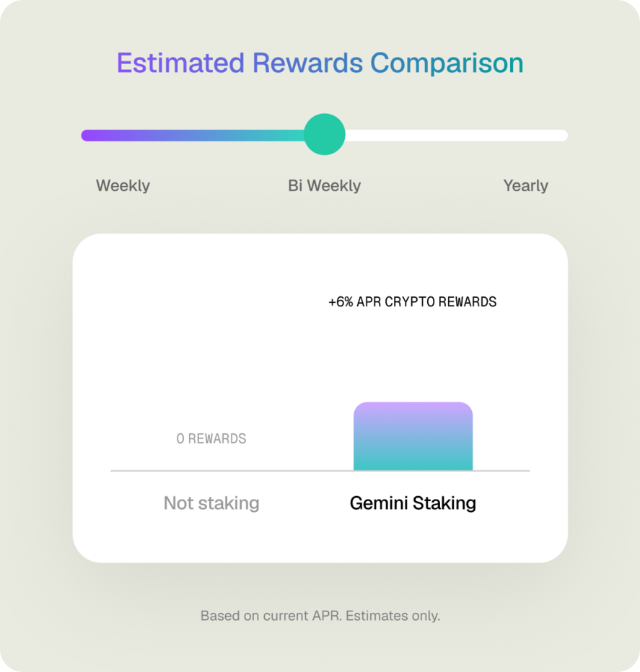Select the Weekly period label
The height and width of the screenshot is (672, 640).
tap(123, 186)
